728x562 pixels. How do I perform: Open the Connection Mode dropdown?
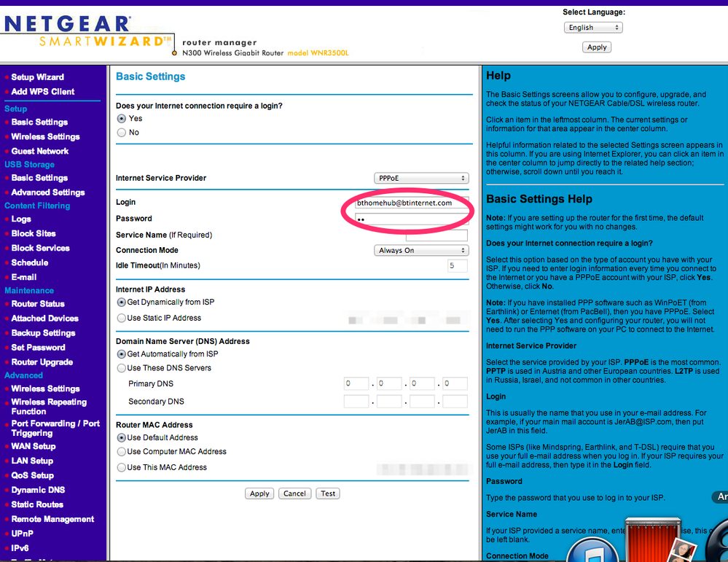(x=421, y=250)
